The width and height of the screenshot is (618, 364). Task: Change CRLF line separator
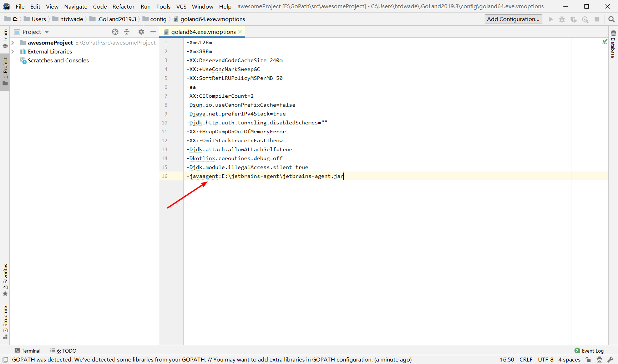click(526, 360)
